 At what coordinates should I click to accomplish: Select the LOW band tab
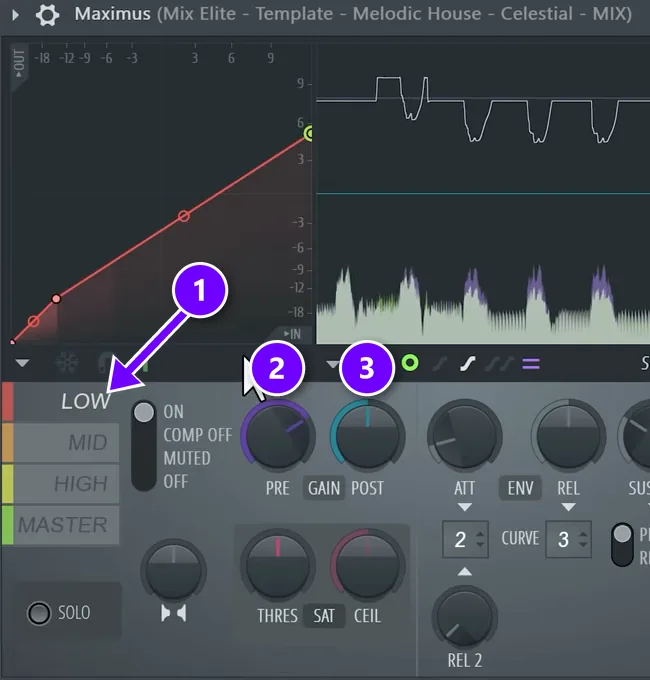pos(66,402)
